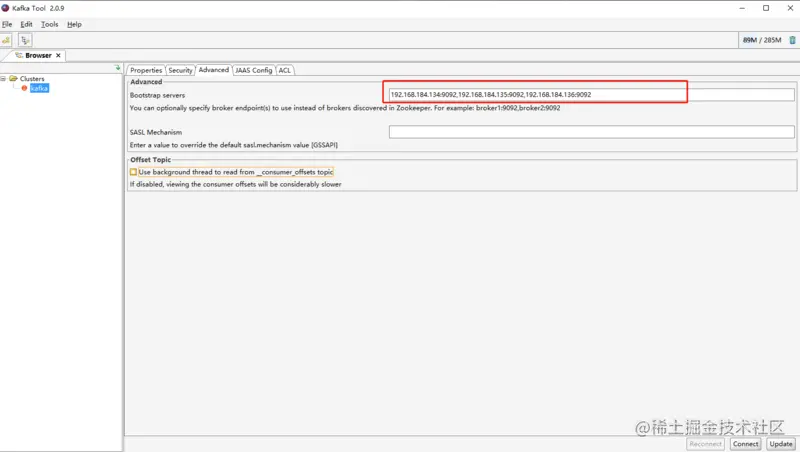Click the add connection toolbar icon

coord(6,40)
